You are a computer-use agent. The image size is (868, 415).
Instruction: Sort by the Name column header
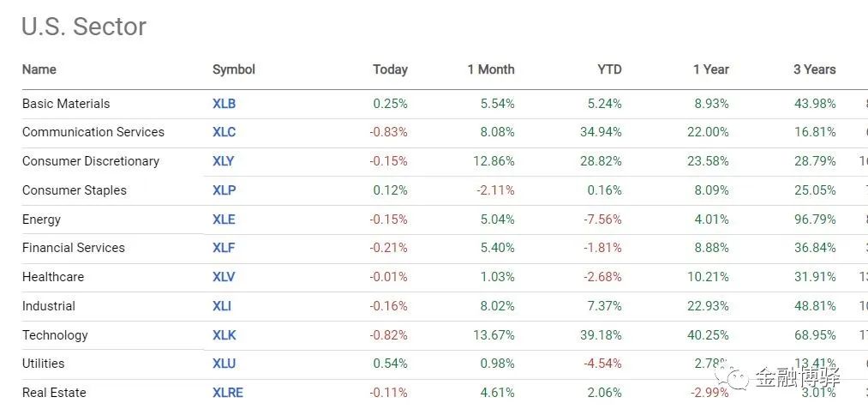pos(39,69)
